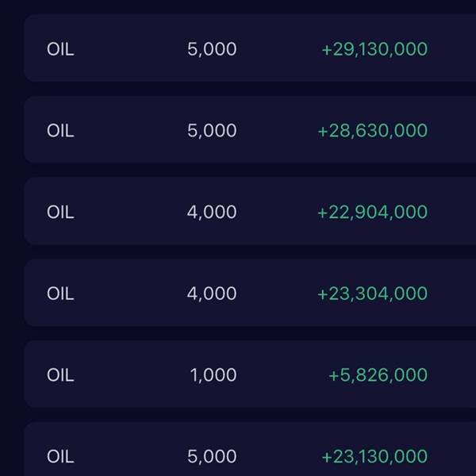The height and width of the screenshot is (476, 476).
Task: Click the 4,000 quantity beside +22,904,000
Action: [212, 213]
